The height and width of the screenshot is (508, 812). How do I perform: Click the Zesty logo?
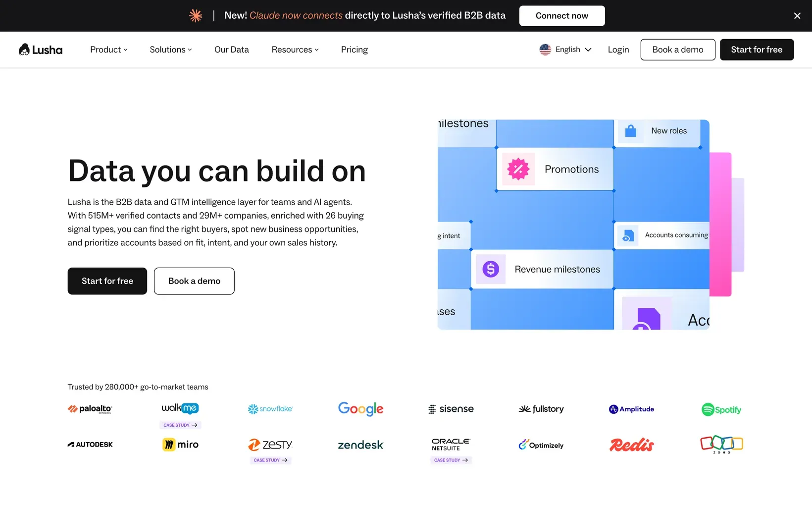point(270,445)
